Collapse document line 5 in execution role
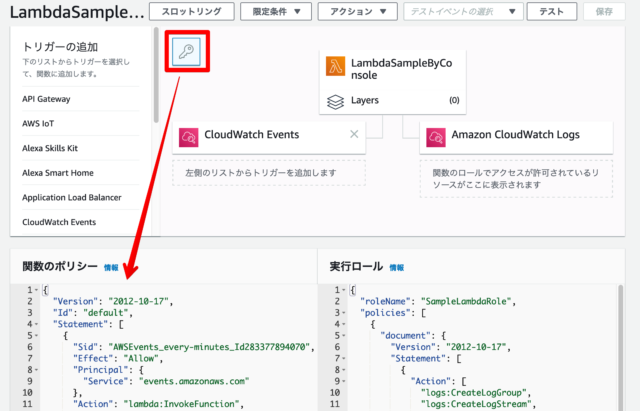The width and height of the screenshot is (640, 411). [x=343, y=335]
